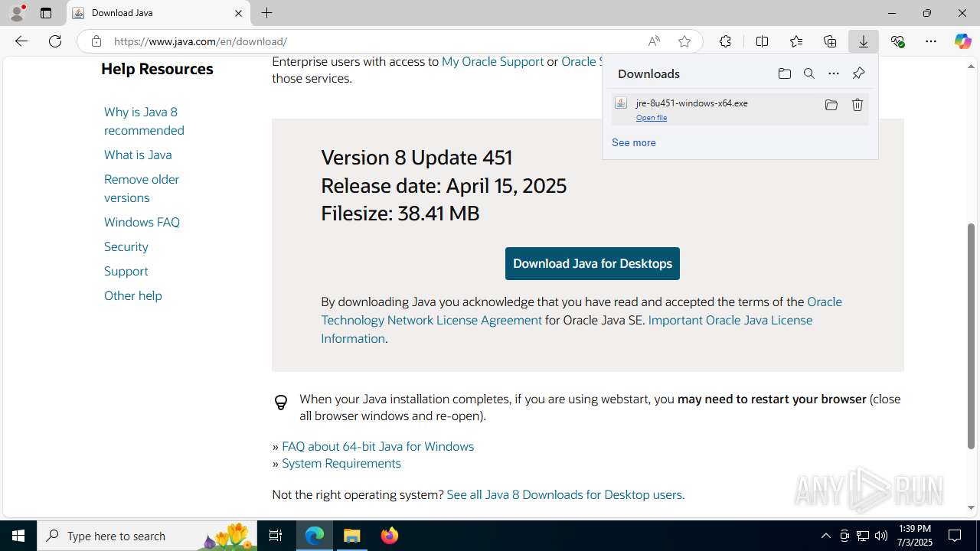The height and width of the screenshot is (551, 980).
Task: Pin the Downloads panel
Action: click(x=858, y=73)
